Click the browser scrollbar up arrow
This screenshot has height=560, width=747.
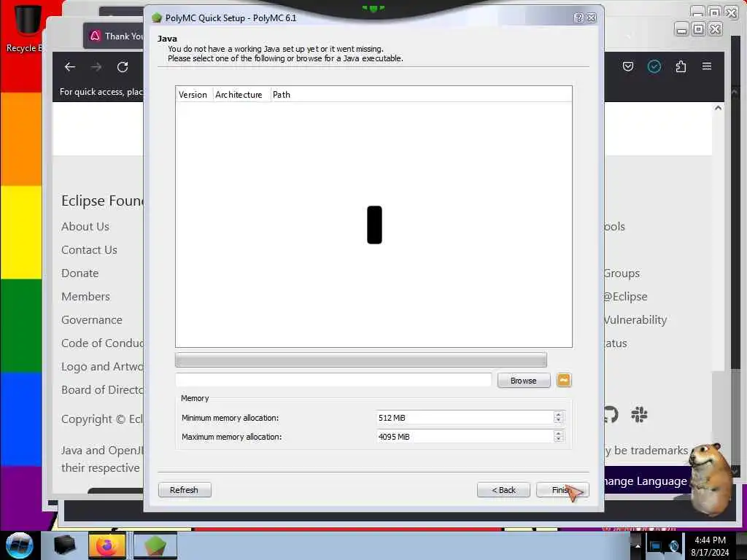(718, 108)
